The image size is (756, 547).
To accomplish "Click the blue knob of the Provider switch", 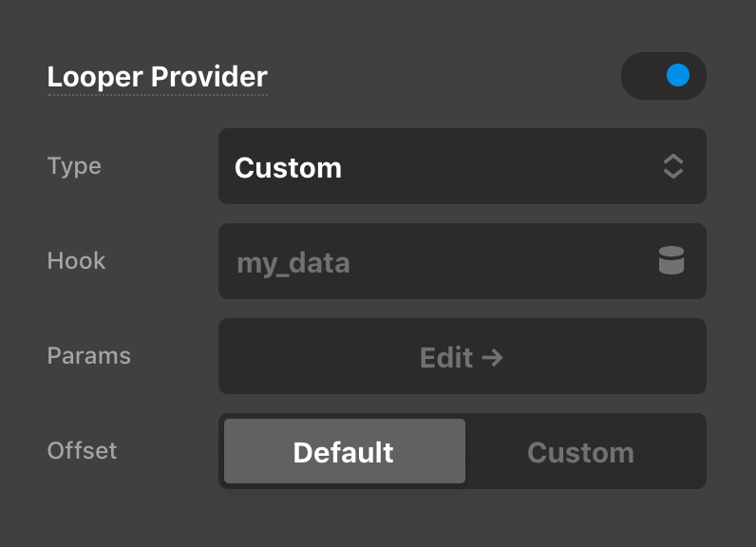I will coord(677,76).
